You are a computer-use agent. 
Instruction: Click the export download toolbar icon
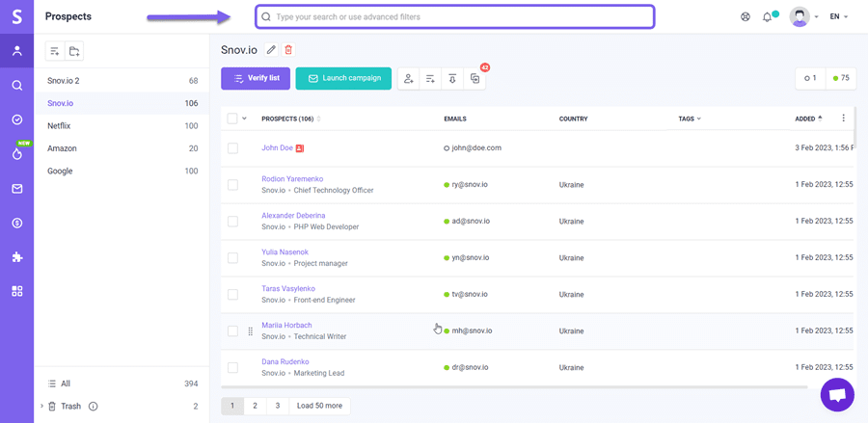452,78
